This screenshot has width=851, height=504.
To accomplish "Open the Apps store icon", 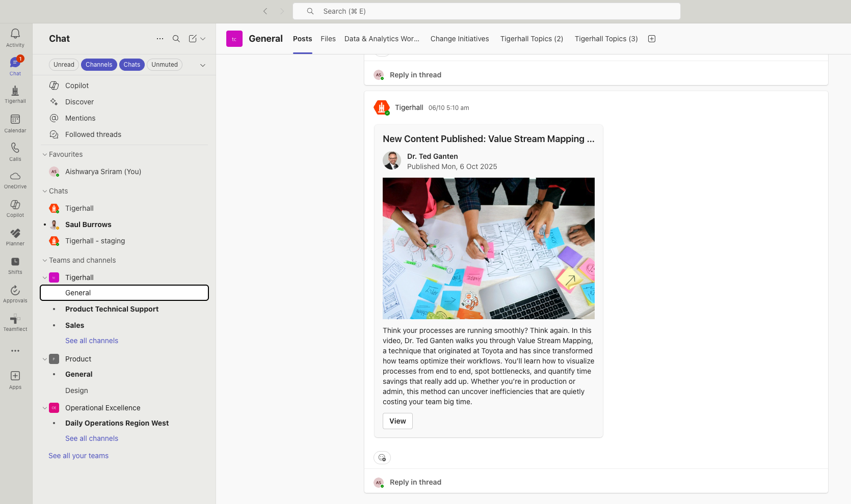I will point(15,380).
